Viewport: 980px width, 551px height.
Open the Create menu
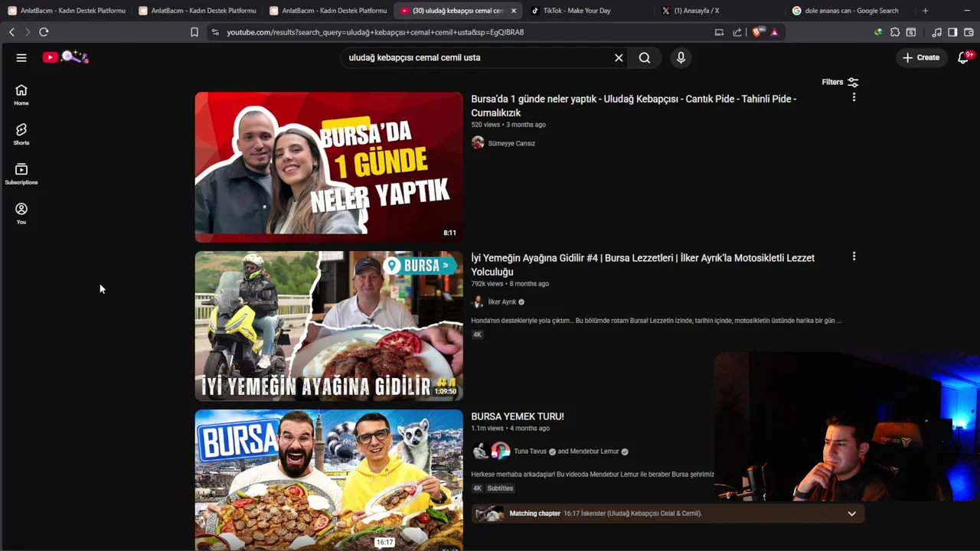(x=921, y=57)
